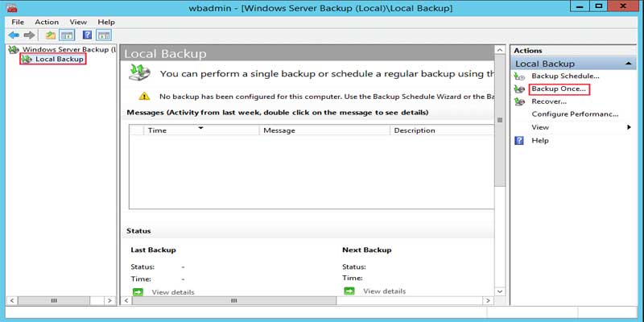Screen dimensions: 644x322
Task: Toggle Show/Hide Console Tree toolbar icon
Action: coord(67,35)
